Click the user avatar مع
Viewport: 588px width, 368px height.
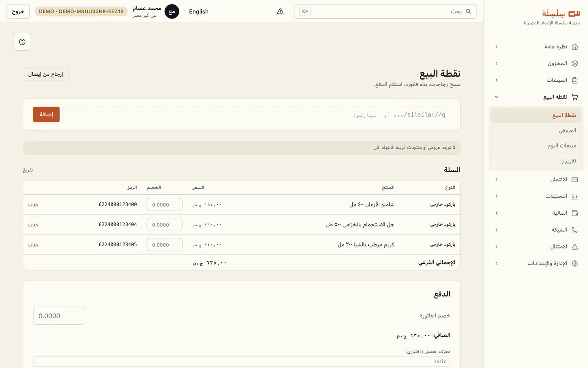172,11
